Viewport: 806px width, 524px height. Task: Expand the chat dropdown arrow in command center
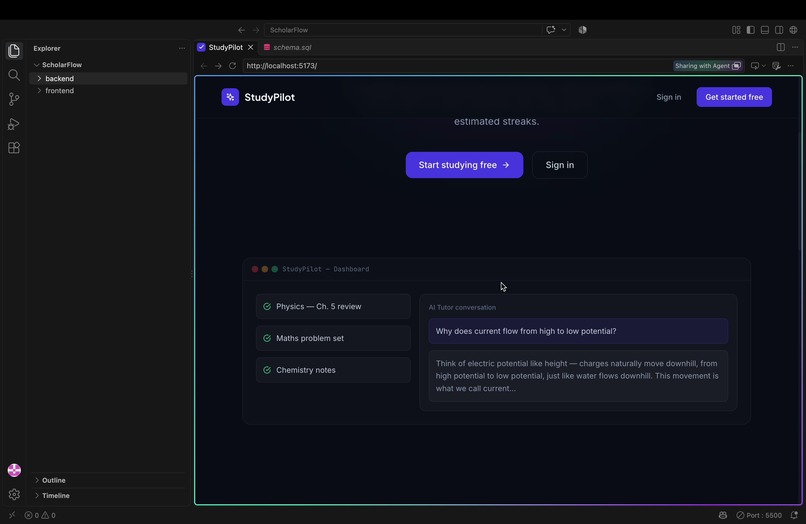click(564, 30)
